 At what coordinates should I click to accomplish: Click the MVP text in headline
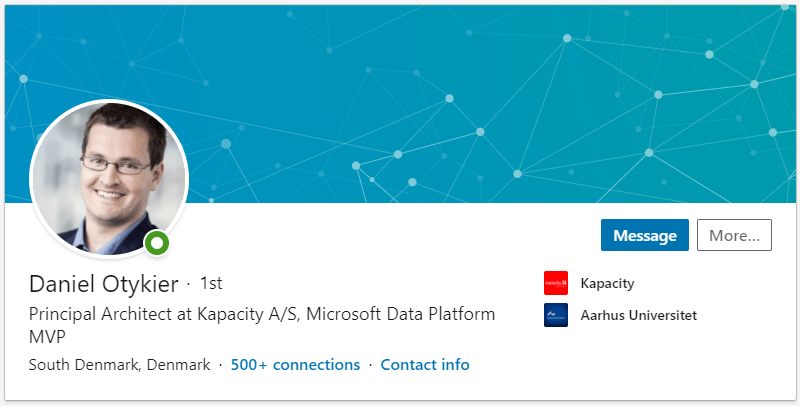pyautogui.click(x=48, y=338)
